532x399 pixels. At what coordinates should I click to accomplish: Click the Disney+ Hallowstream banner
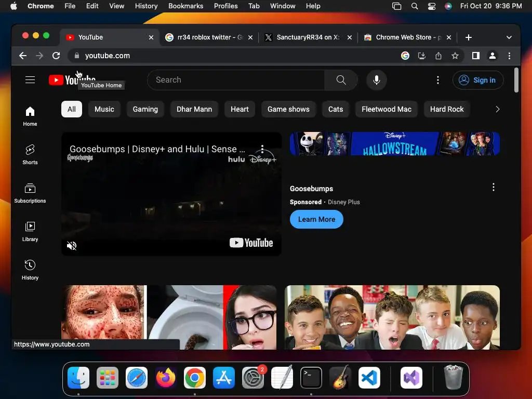click(x=395, y=143)
